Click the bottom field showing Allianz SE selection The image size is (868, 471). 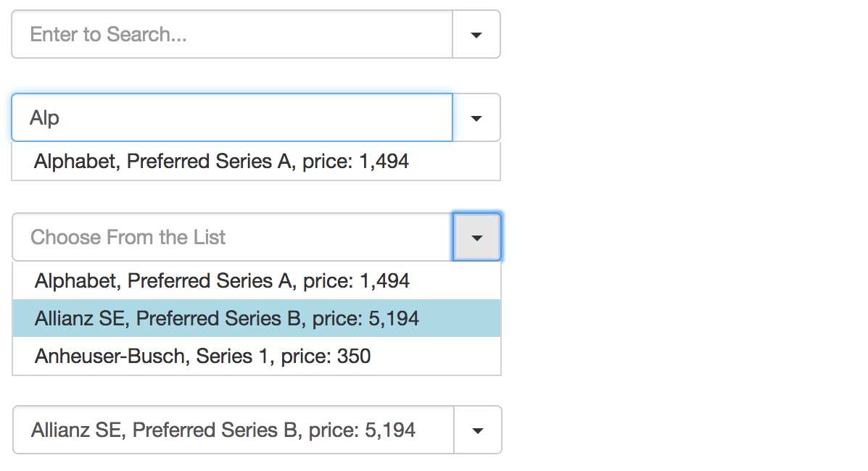click(x=233, y=430)
